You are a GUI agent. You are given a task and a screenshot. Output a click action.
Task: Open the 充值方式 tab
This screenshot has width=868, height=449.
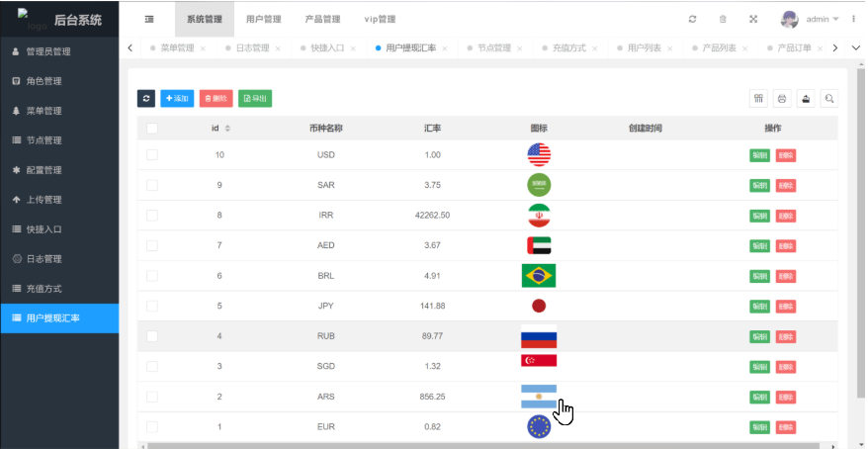coord(569,48)
